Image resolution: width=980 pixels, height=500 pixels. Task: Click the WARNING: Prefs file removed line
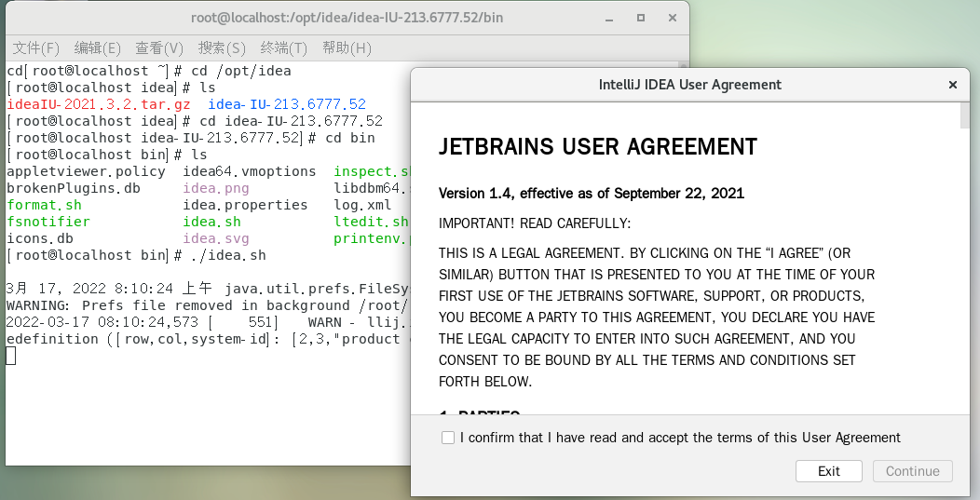coord(208,305)
